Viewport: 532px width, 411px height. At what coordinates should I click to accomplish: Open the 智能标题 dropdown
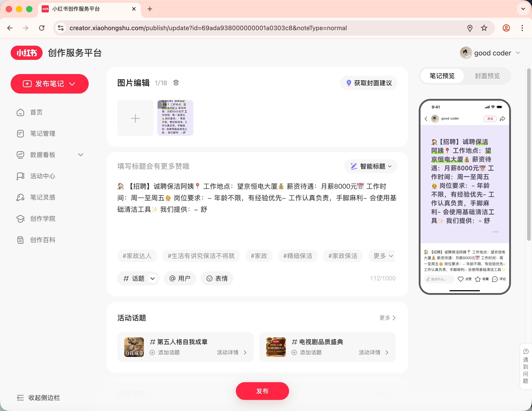(370, 166)
